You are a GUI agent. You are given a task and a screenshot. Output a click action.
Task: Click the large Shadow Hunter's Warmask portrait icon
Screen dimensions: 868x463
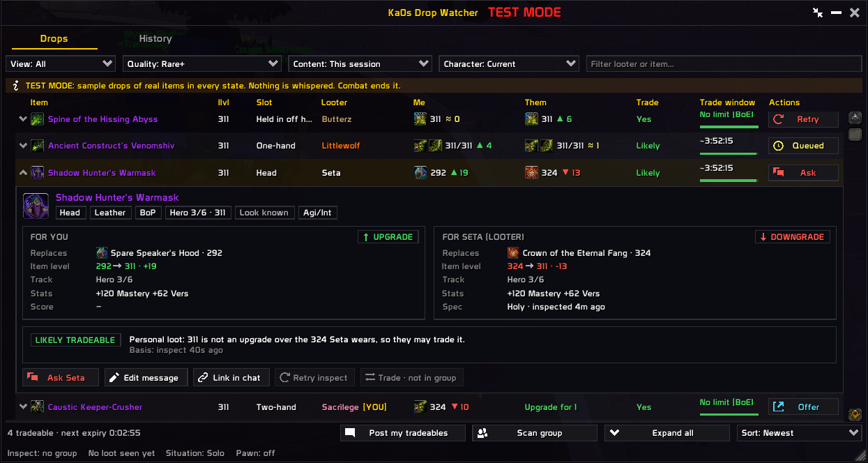tap(36, 206)
